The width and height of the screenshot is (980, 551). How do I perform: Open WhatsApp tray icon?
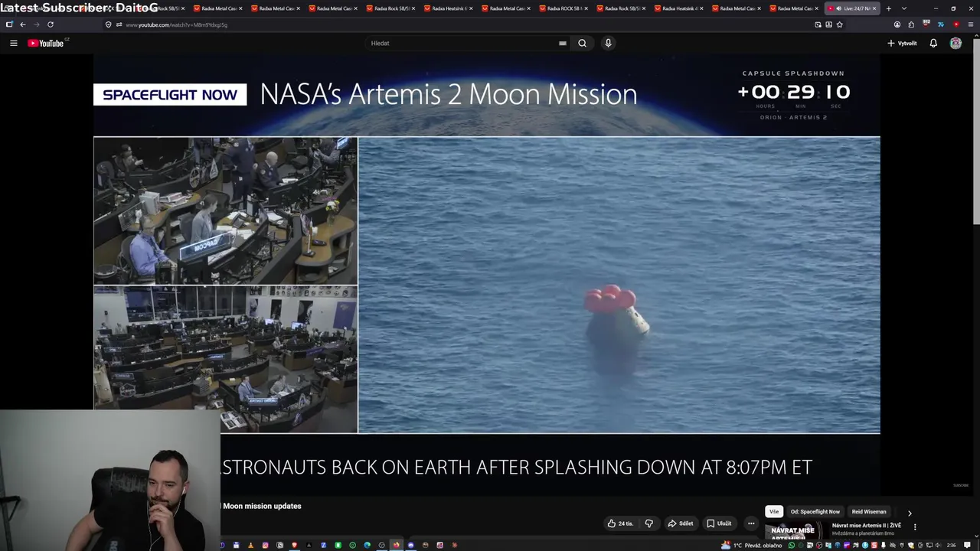792,545
